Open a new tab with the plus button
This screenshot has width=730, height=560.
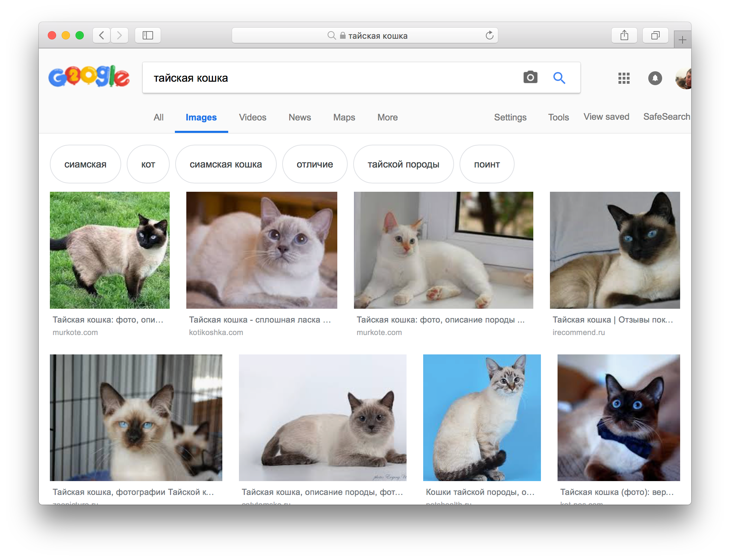click(x=682, y=40)
